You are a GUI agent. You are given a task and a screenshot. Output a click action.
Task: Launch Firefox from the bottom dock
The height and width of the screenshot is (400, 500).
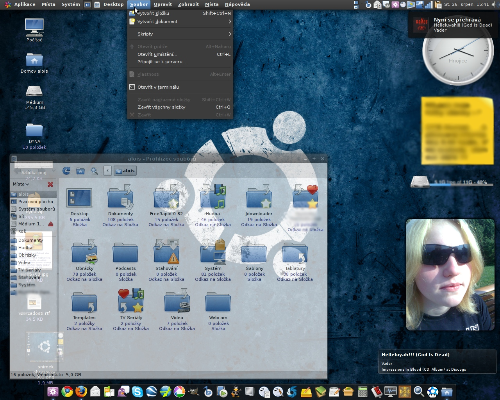point(81,392)
